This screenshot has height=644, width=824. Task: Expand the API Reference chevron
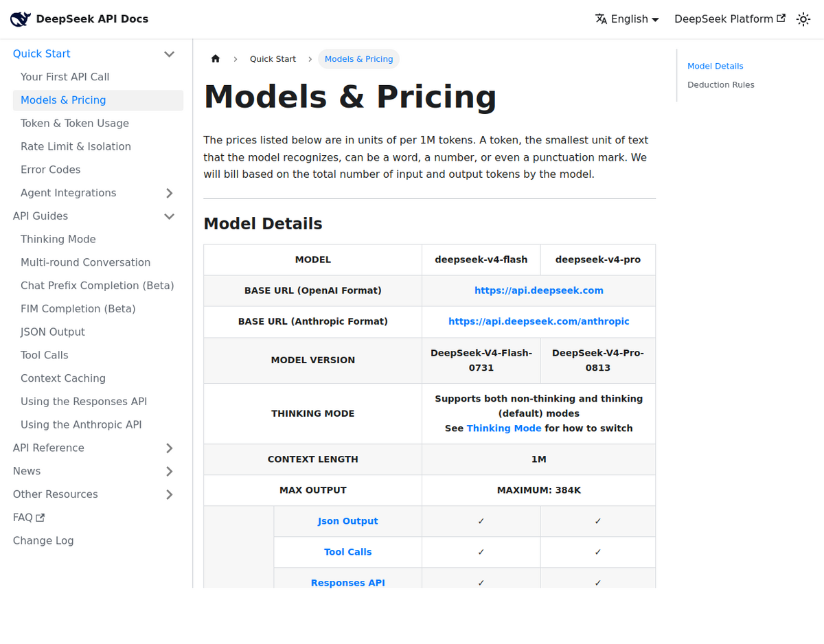coord(169,448)
